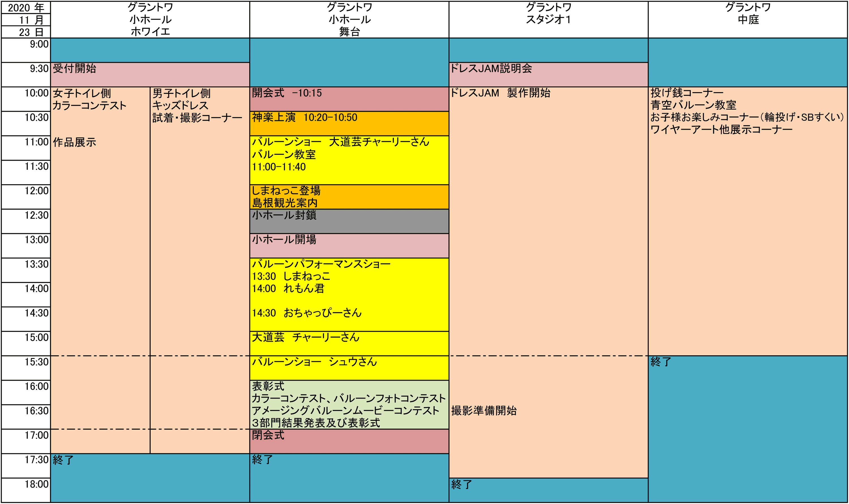
Task: Click the '神楽上演 10:20-10:50' cell
Action: [349, 124]
